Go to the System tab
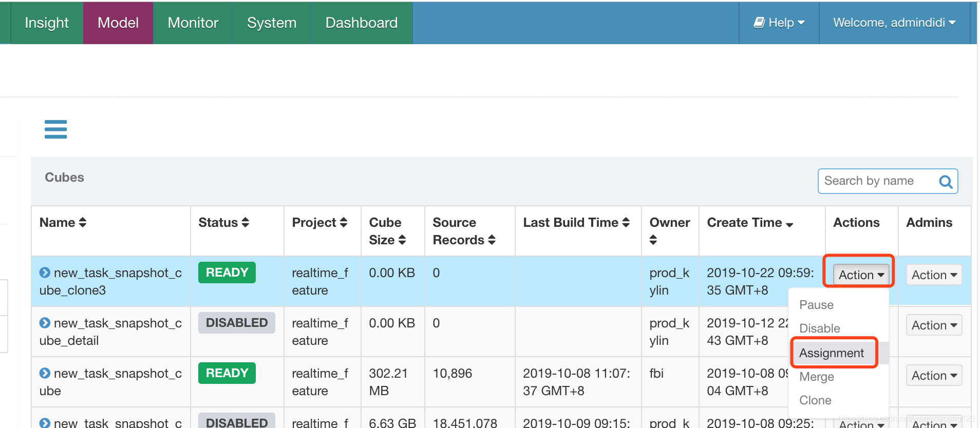The height and width of the screenshot is (428, 980). tap(272, 23)
